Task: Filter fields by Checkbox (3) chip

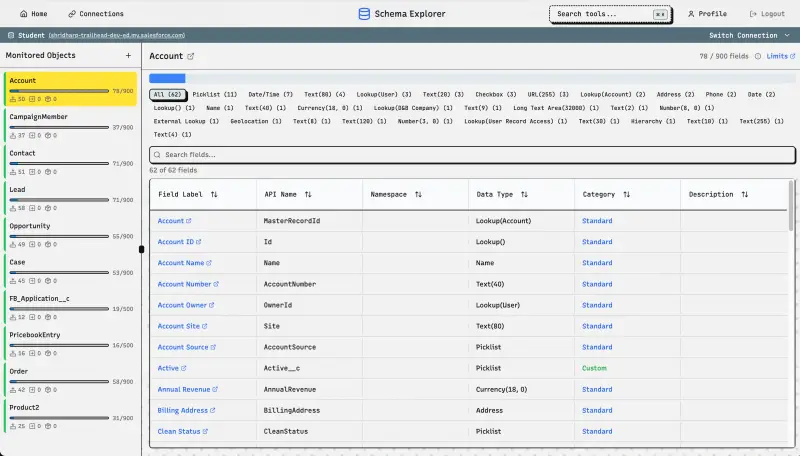Action: tap(496, 94)
